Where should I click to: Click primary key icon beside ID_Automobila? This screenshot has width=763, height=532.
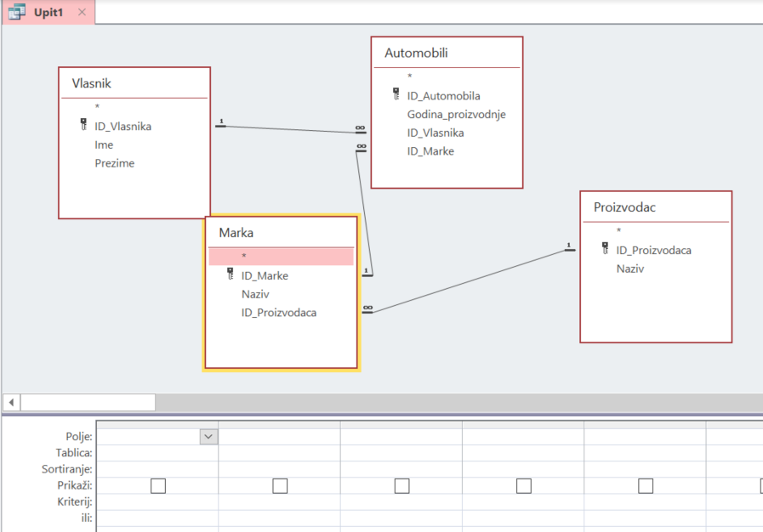pyautogui.click(x=396, y=95)
